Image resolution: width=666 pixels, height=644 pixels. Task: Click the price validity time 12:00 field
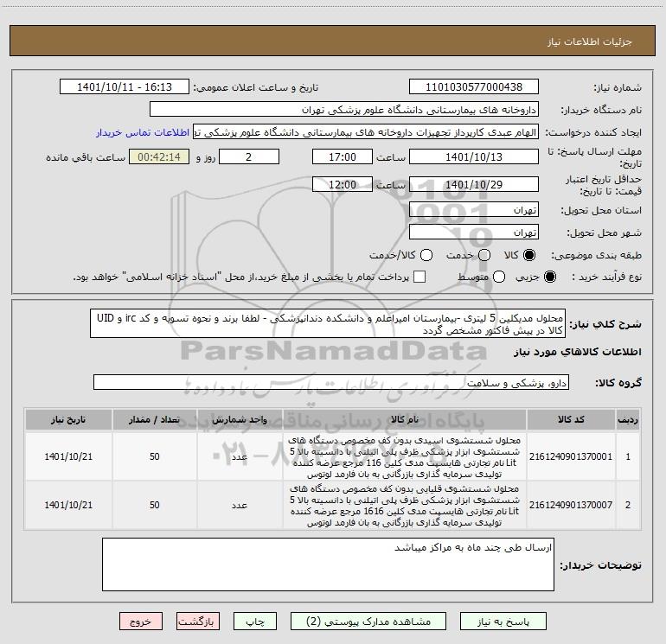pos(343,185)
